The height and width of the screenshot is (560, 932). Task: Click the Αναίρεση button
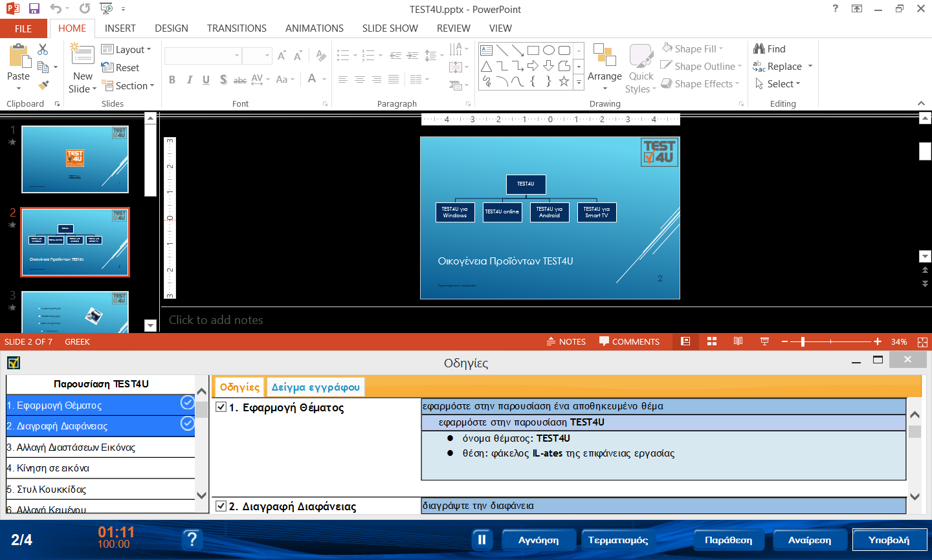tap(810, 540)
